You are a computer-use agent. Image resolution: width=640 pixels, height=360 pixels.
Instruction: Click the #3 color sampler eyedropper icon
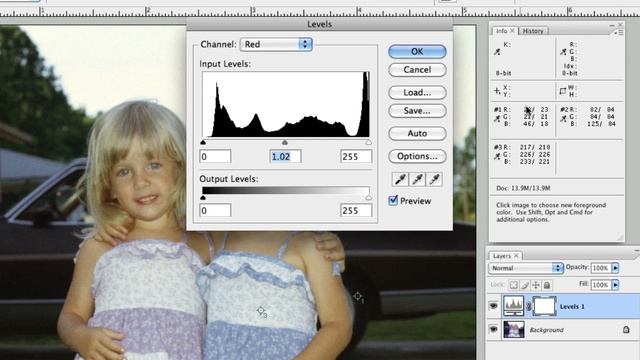tap(497, 156)
